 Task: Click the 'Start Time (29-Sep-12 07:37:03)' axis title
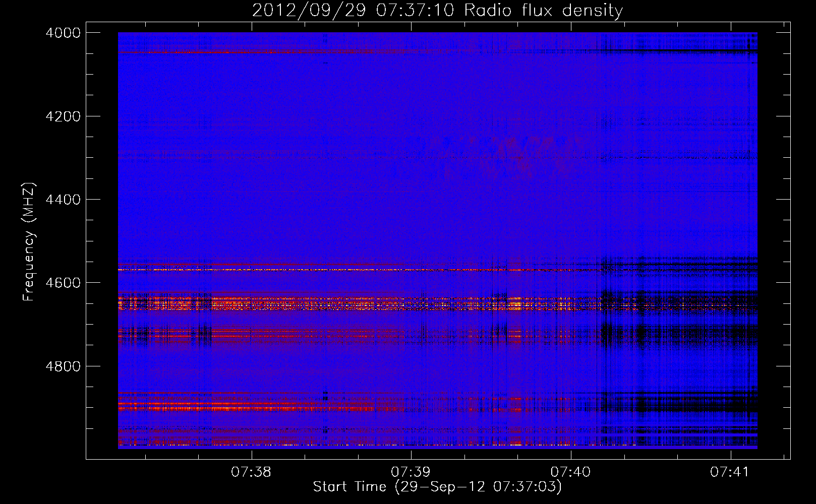(437, 487)
